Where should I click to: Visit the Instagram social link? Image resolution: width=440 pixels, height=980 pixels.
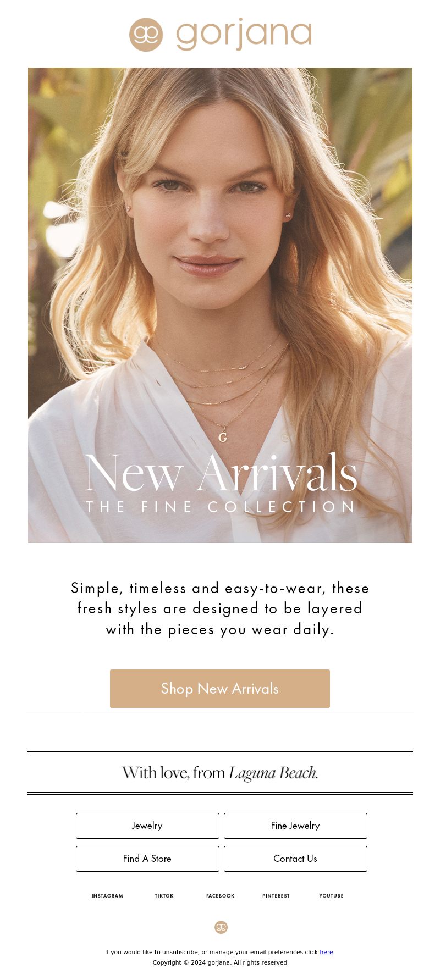point(107,896)
